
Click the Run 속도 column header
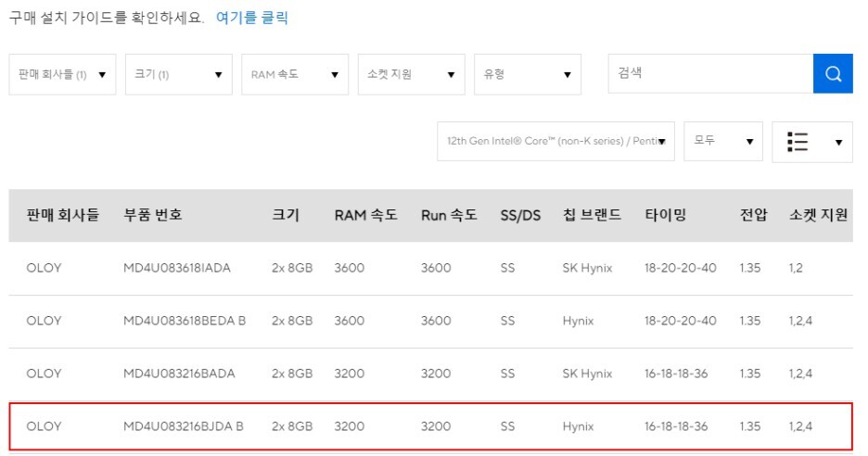tap(449, 215)
